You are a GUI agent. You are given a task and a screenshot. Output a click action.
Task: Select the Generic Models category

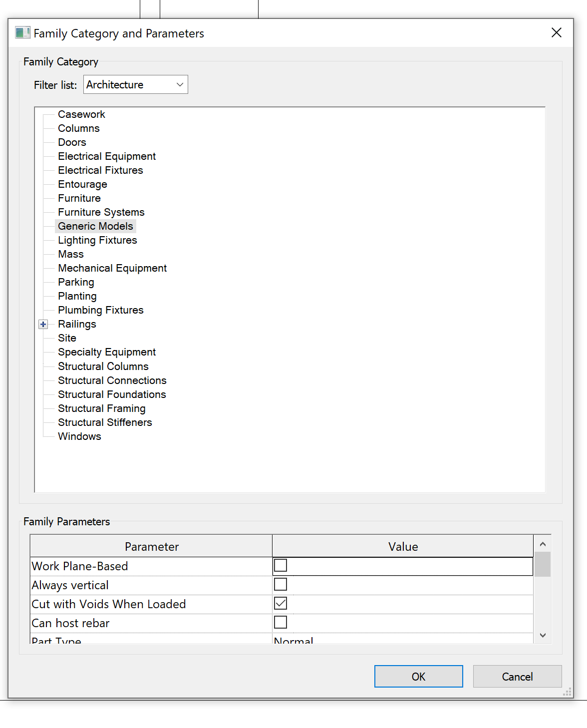95,226
